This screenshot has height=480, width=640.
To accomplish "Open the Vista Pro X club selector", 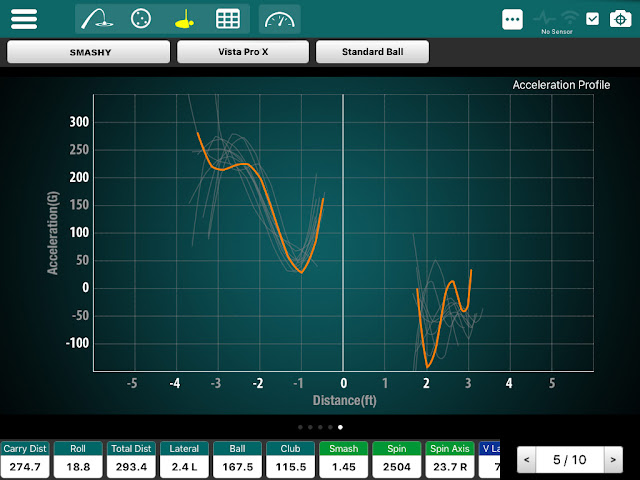I will coord(243,52).
